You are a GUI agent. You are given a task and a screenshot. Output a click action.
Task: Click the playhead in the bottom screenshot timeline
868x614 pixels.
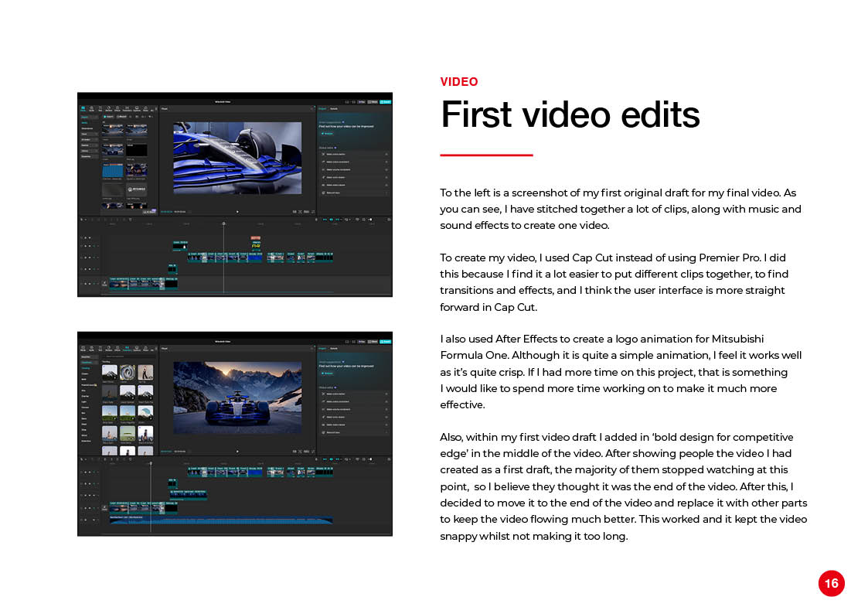click(x=151, y=463)
